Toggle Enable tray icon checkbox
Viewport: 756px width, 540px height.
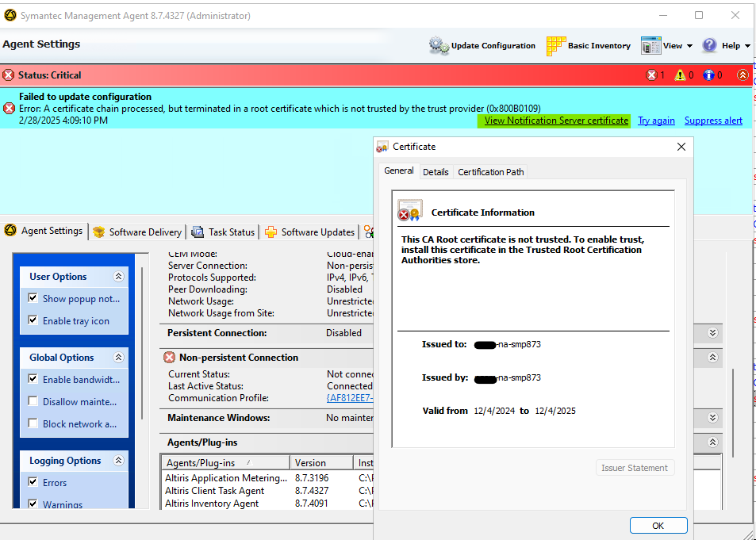pos(33,320)
